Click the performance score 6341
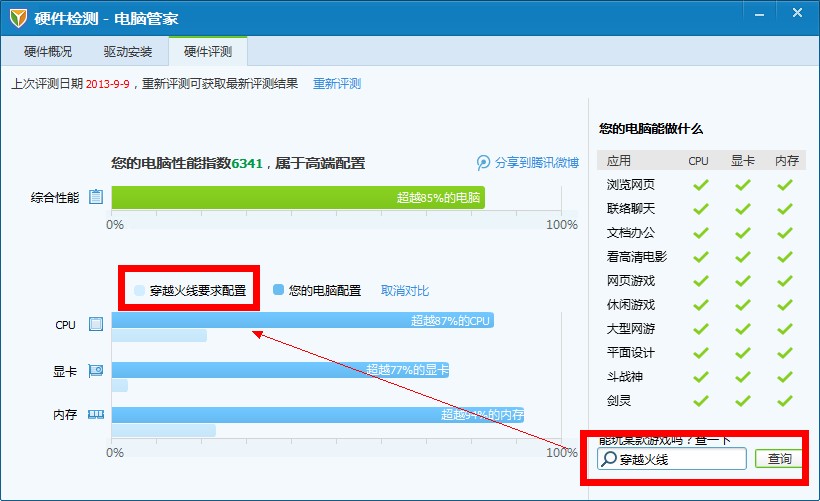 tap(247, 163)
